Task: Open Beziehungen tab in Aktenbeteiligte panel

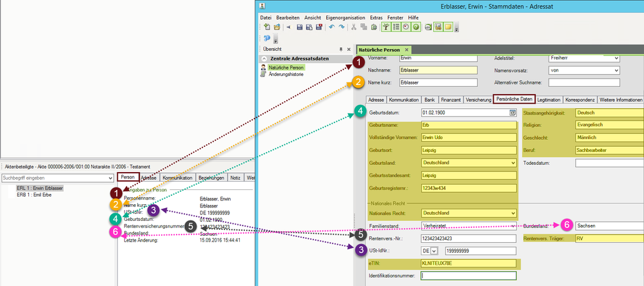Action: pyautogui.click(x=211, y=178)
